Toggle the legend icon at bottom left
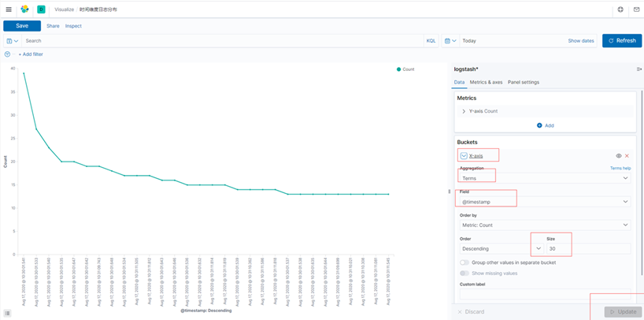644x320 pixels. point(8,314)
